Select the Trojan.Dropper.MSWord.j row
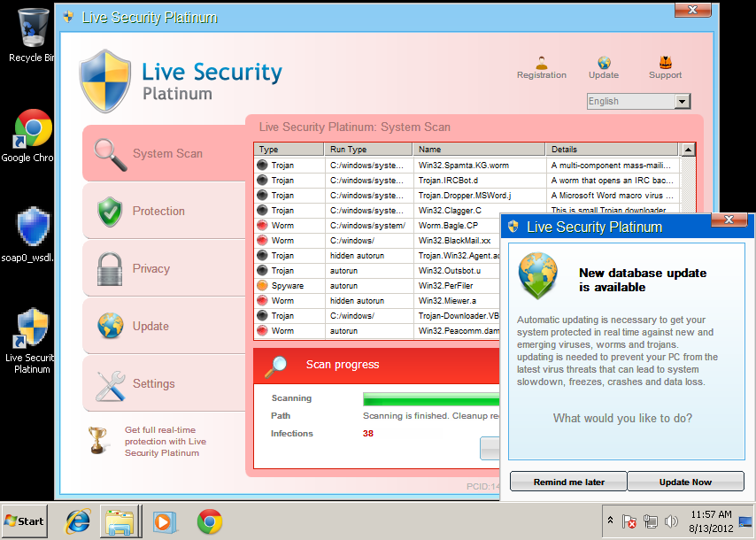Image resolution: width=756 pixels, height=540 pixels. pyautogui.click(x=467, y=196)
